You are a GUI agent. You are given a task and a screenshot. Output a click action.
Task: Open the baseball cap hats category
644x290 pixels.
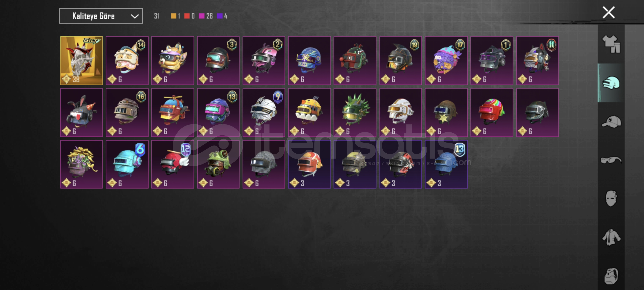pos(611,122)
